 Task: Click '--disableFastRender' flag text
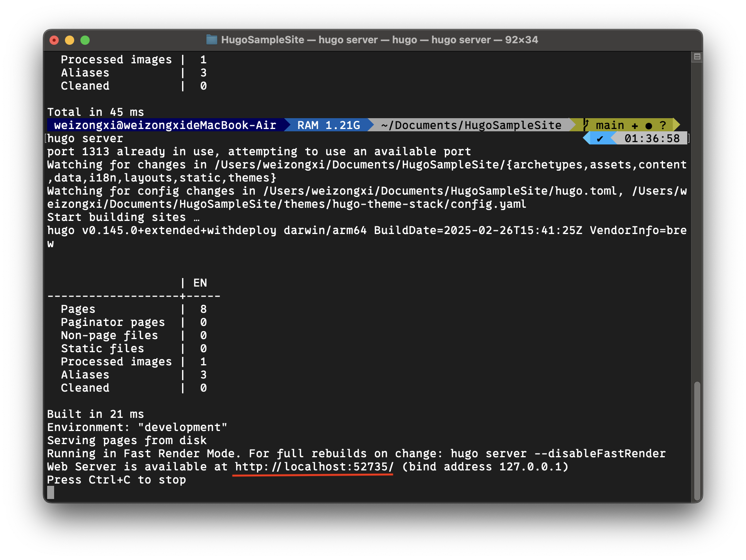click(600, 453)
